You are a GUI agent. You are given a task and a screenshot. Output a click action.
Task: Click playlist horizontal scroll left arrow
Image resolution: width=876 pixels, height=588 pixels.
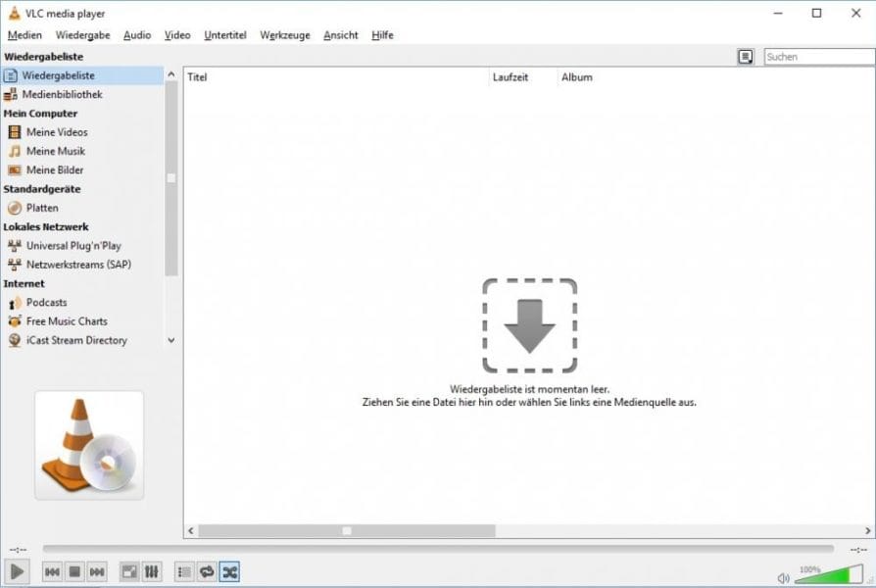[x=191, y=531]
